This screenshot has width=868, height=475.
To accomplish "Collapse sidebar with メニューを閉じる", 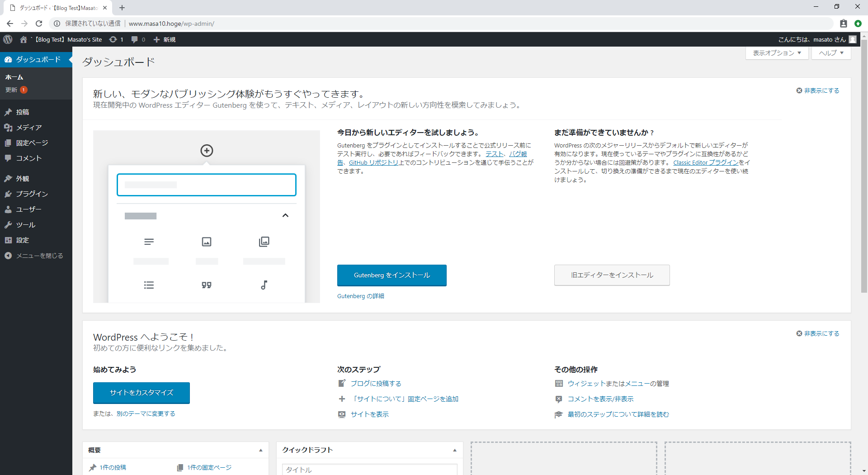I will (x=36, y=256).
